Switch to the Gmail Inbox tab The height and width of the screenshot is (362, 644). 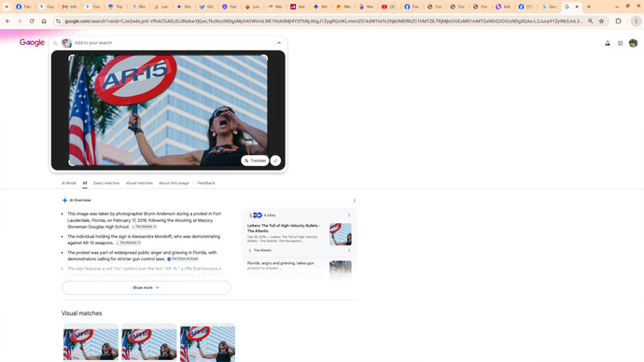(69, 7)
